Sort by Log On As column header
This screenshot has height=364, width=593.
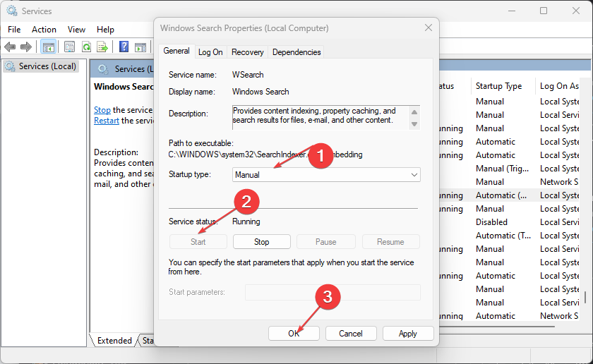point(559,86)
